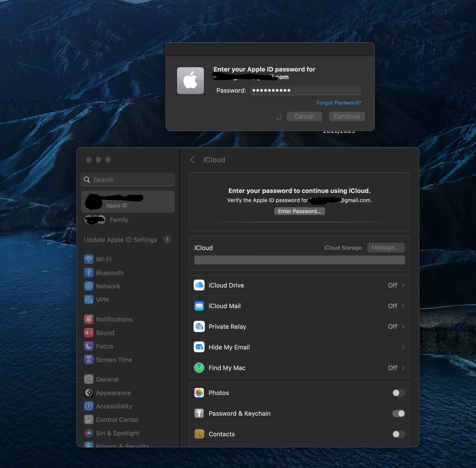The image size is (476, 468).
Task: Open Screen Time hourglass icon
Action: point(89,359)
